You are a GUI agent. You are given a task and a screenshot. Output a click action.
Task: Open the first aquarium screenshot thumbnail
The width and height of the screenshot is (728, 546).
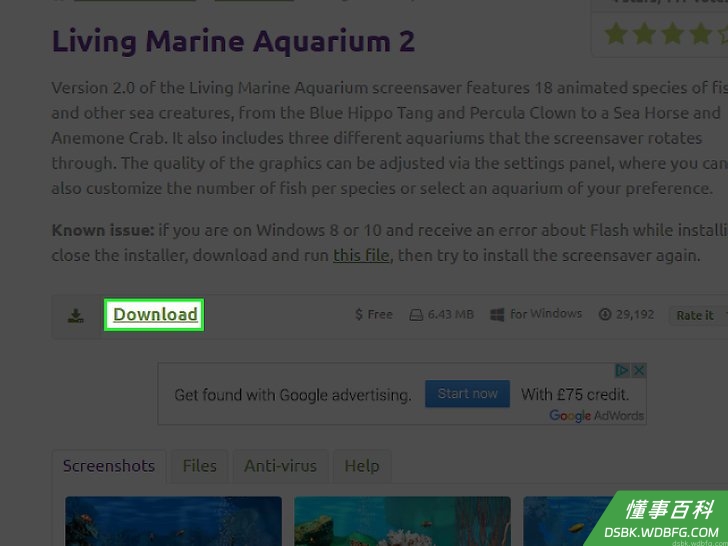coord(173,521)
